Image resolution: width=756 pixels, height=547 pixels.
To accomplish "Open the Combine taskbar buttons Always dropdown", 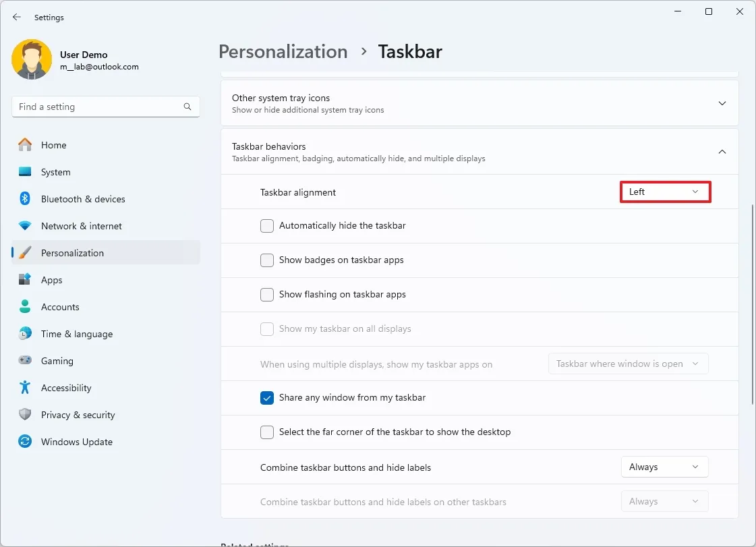I will [x=664, y=467].
